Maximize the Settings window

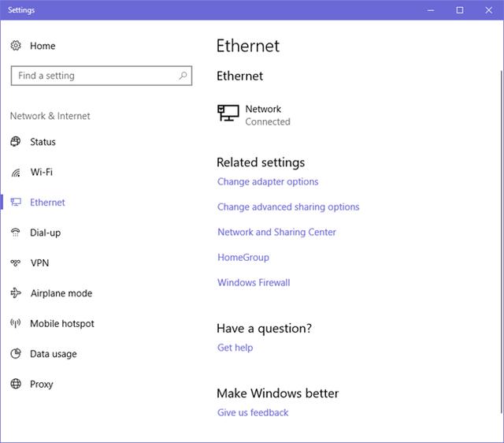(x=460, y=10)
